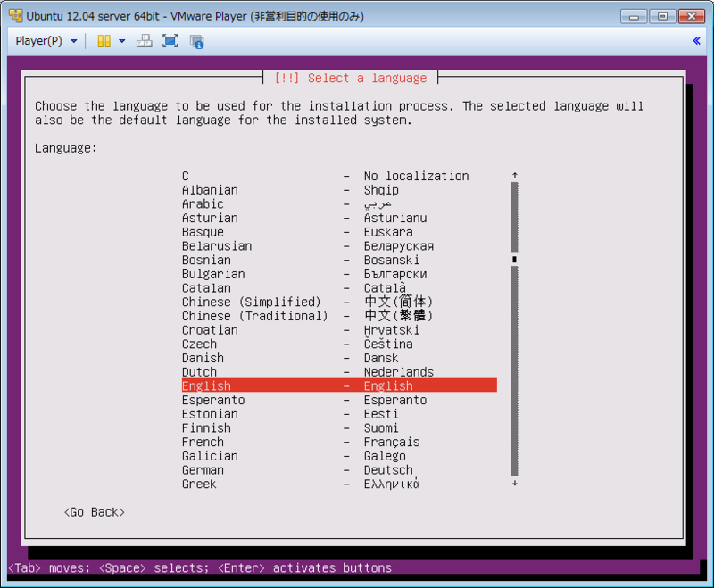Select Chinese (Traditional) language row
Screen dimensions: 714x588
tap(339, 316)
